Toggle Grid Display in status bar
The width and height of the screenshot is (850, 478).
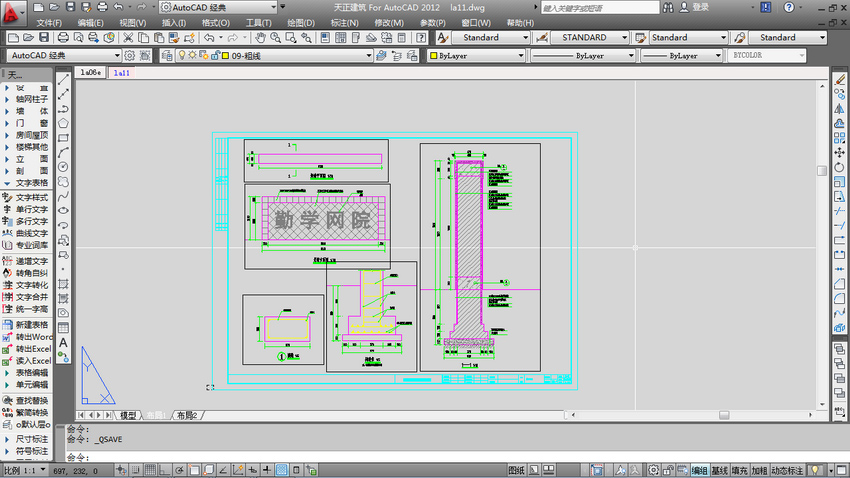point(150,470)
